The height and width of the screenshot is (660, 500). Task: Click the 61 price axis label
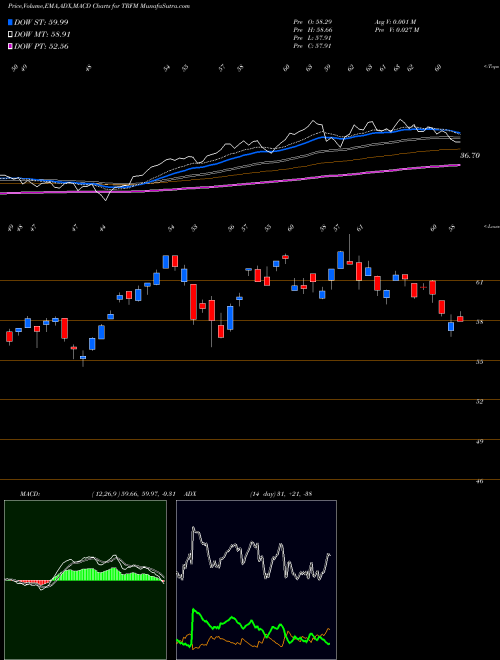pyautogui.click(x=479, y=282)
